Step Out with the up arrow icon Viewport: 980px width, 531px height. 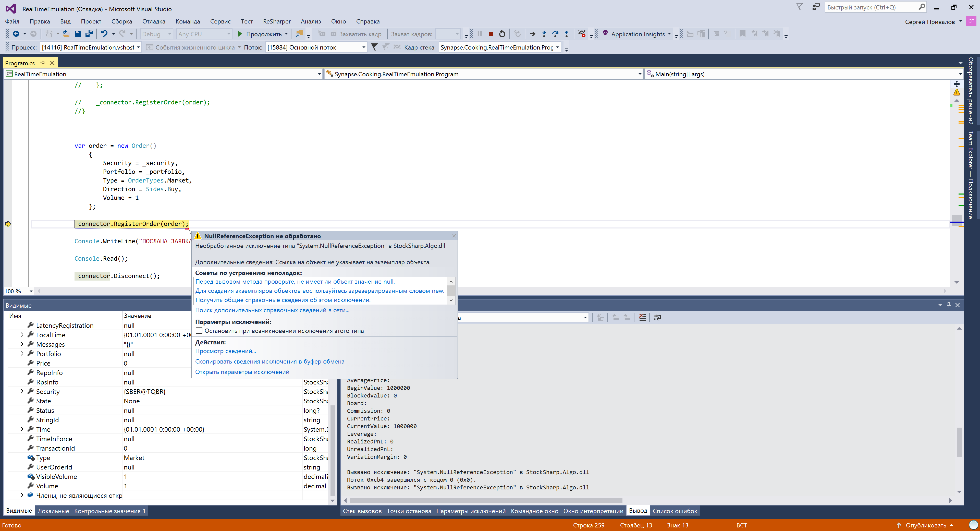click(567, 34)
